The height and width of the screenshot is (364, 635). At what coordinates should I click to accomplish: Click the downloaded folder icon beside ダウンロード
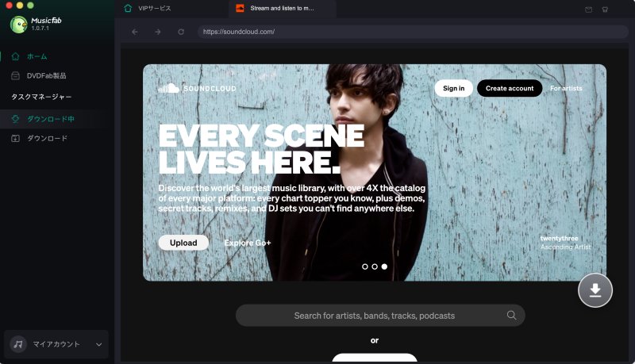pyautogui.click(x=15, y=138)
